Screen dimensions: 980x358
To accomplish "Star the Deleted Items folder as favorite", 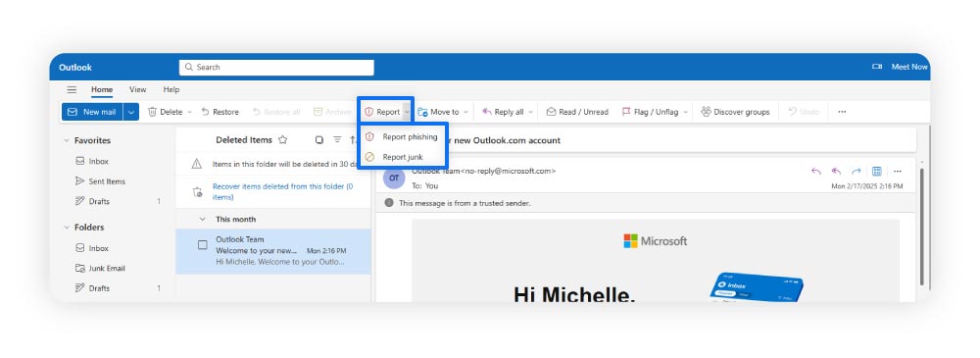I will tap(282, 140).
